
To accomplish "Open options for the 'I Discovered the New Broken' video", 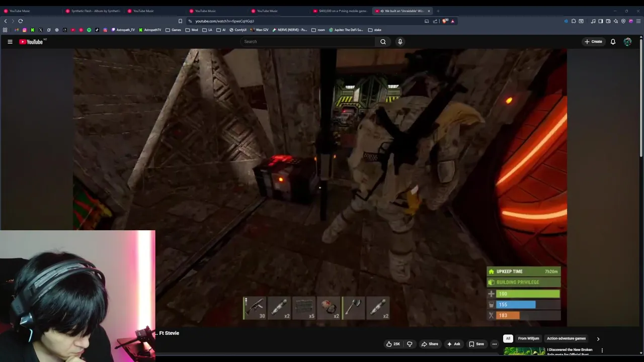I will pos(602,350).
